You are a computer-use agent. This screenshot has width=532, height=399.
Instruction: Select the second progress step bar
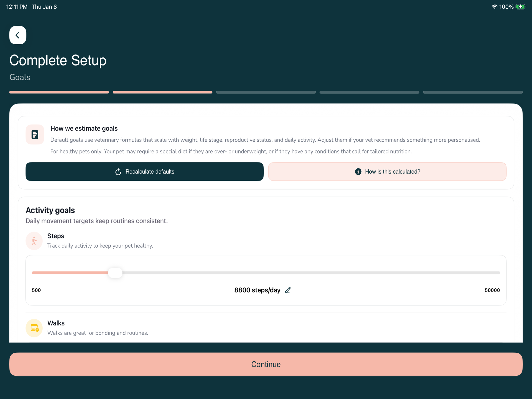162,92
